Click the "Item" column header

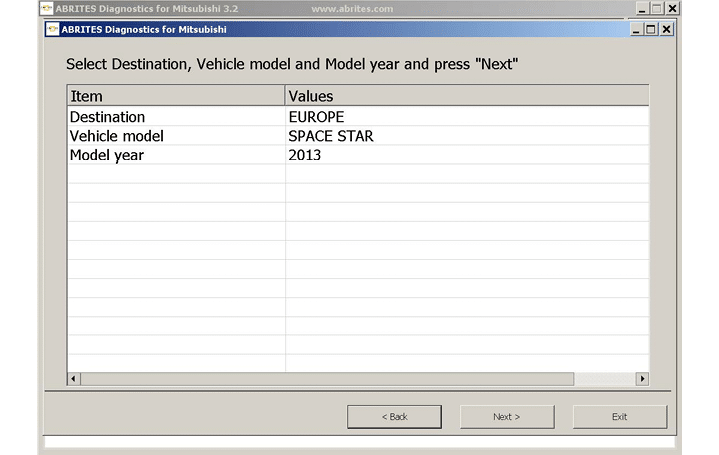(x=176, y=96)
